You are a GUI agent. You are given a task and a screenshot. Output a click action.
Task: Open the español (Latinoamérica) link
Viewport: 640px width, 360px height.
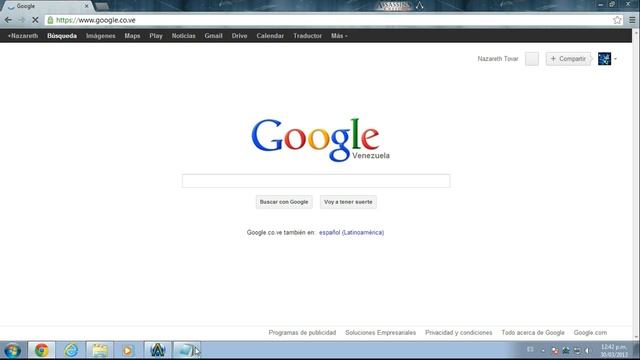pos(351,232)
